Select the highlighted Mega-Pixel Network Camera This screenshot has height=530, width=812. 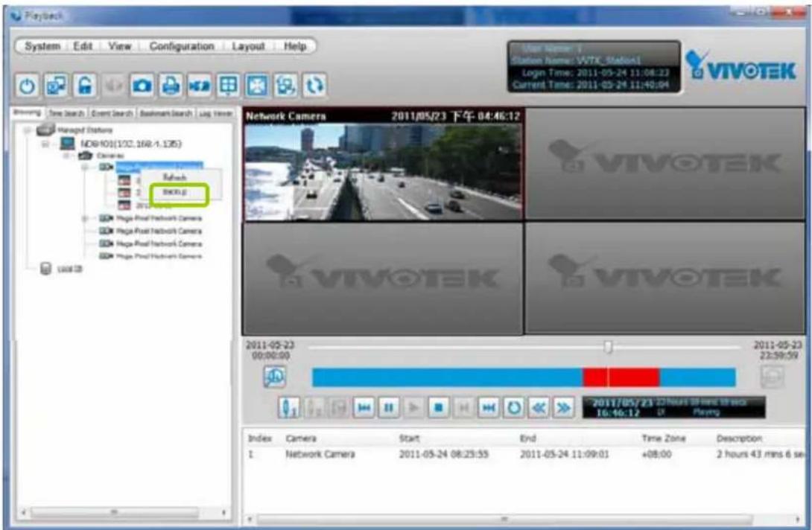coord(159,167)
